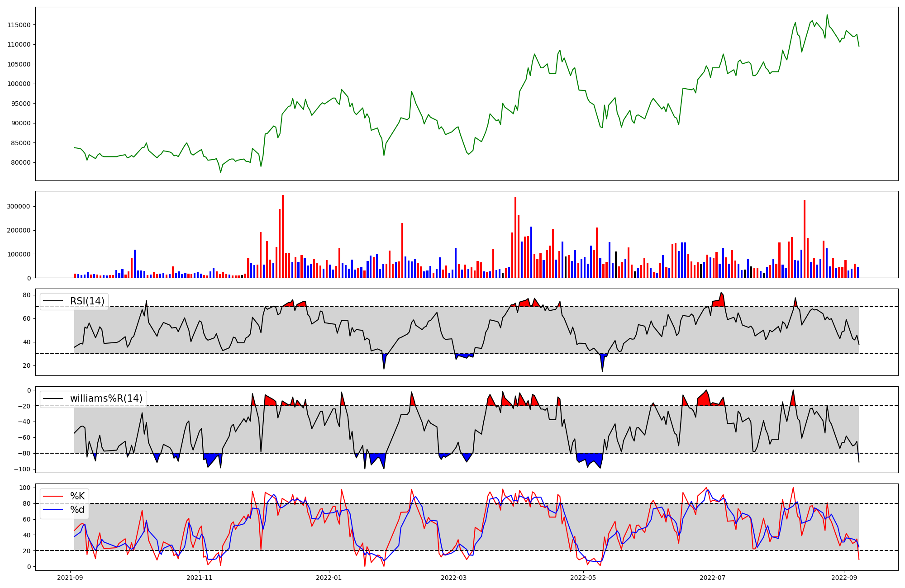Viewport: 905px width, 588px height.
Task: Click the 2022-09 x-axis date label
Action: click(844, 578)
